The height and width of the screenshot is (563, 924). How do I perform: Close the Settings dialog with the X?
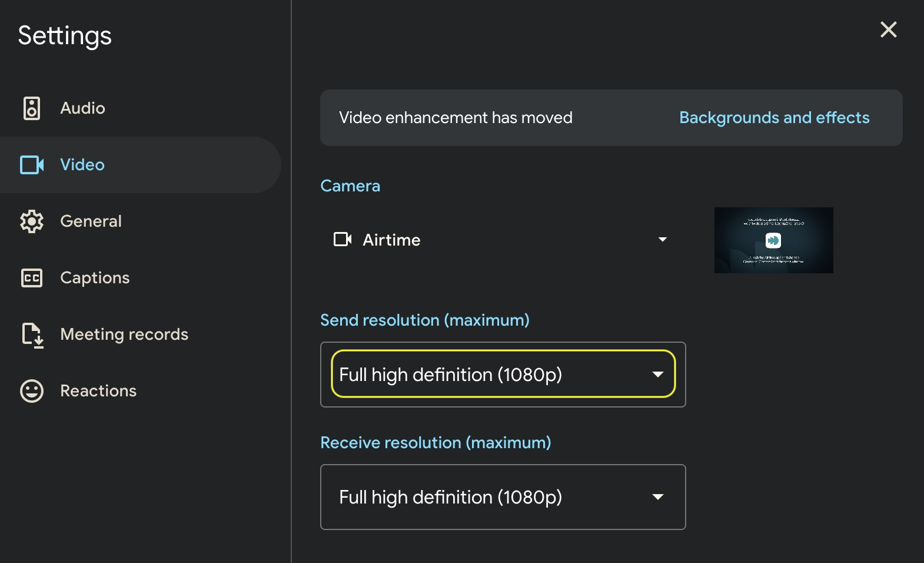(888, 29)
